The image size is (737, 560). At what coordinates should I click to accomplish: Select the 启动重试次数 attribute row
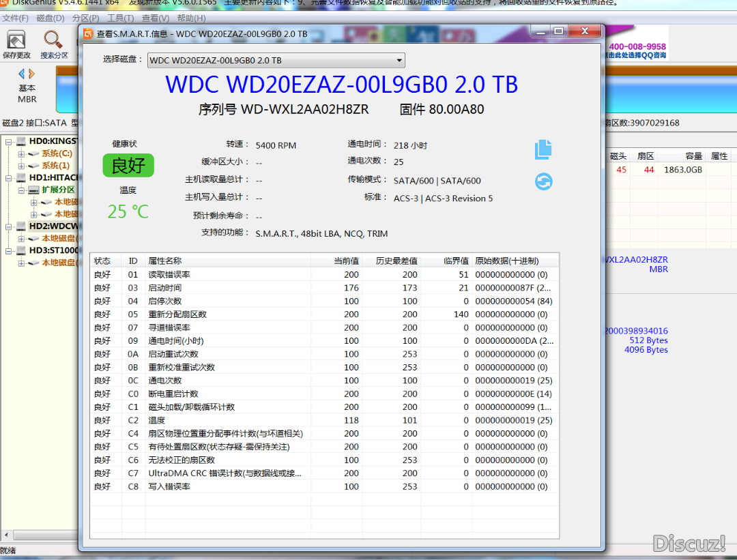324,354
